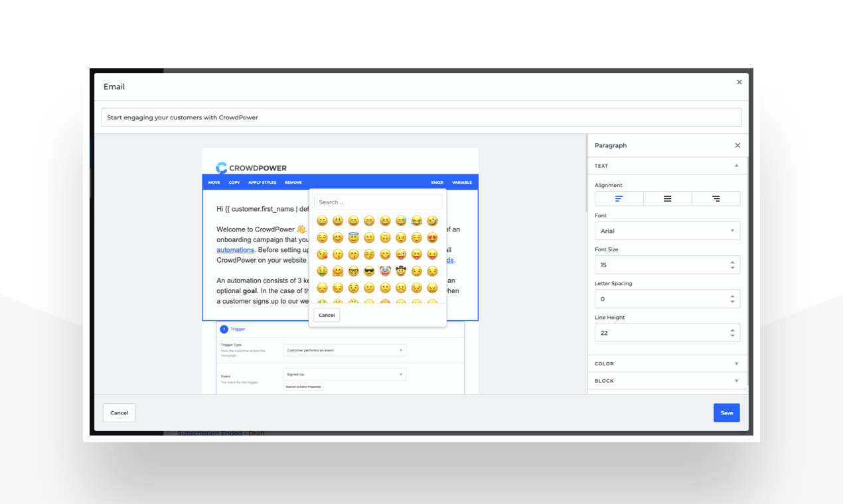Viewport: 843px width, 504px height.
Task: Focus the emoji Search field
Action: pos(378,202)
